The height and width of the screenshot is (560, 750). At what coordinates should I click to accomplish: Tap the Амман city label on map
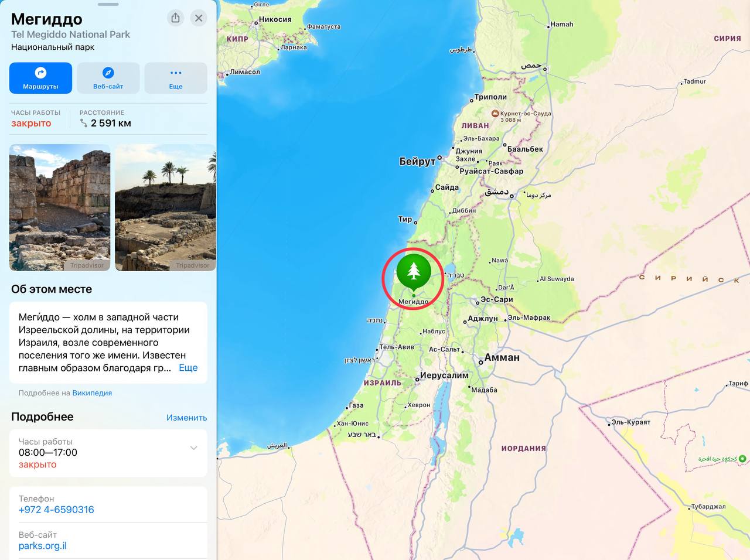coord(502,357)
